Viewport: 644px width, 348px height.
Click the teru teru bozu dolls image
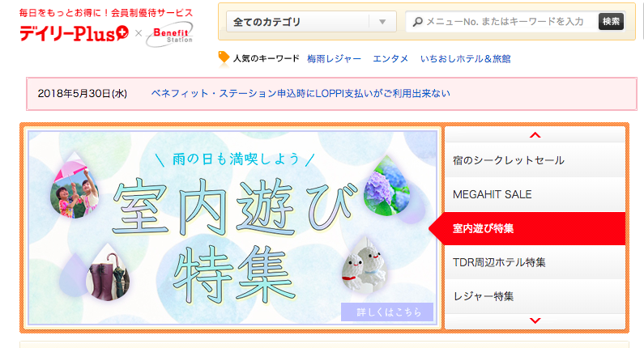(x=364, y=264)
